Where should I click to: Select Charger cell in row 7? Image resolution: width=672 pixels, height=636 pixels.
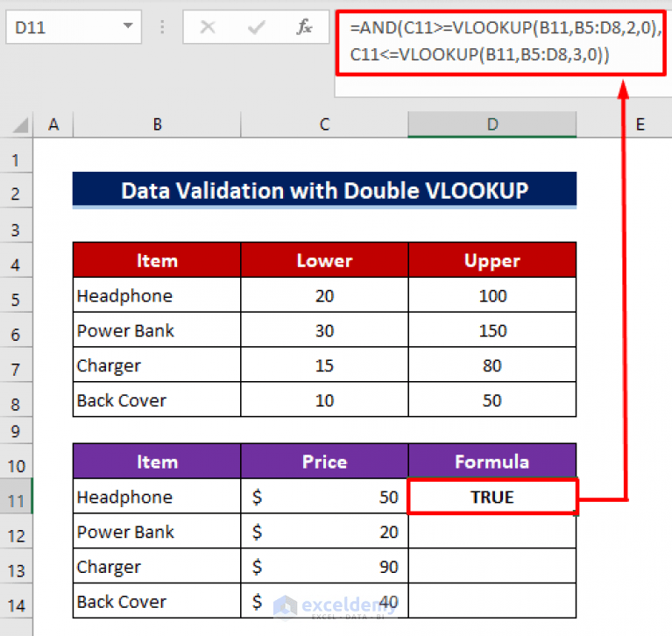(x=157, y=365)
